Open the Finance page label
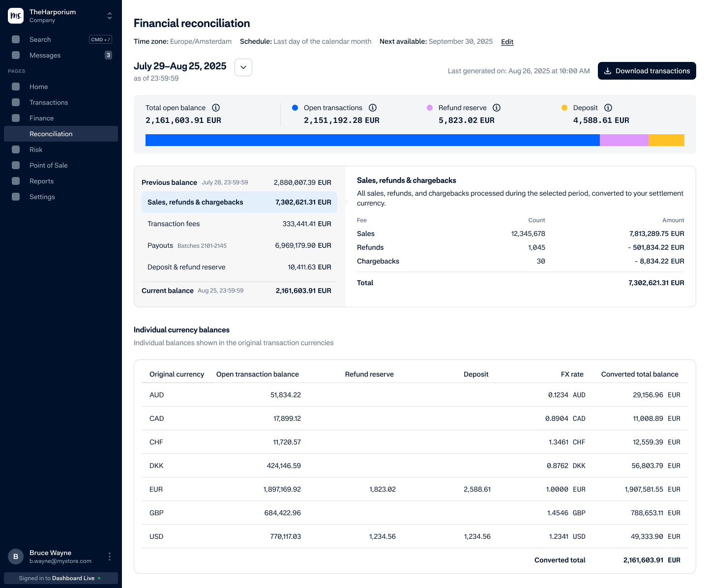 tap(41, 118)
